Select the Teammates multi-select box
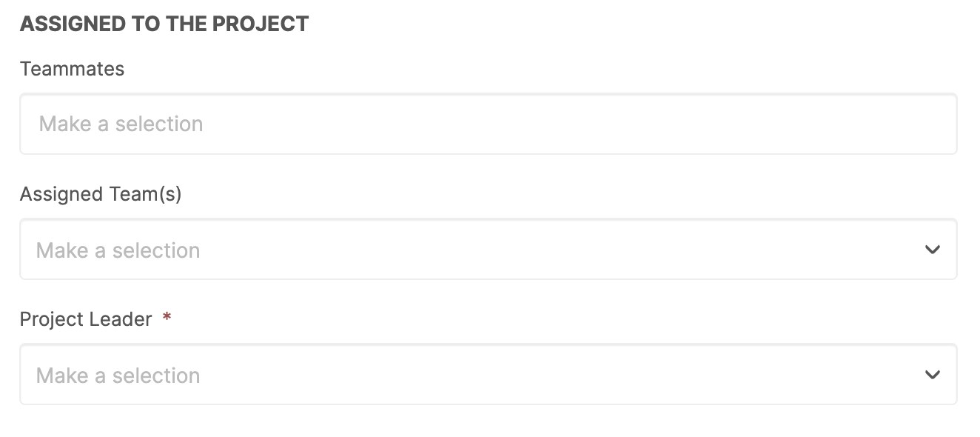This screenshot has width=980, height=437. pyautogui.click(x=489, y=124)
